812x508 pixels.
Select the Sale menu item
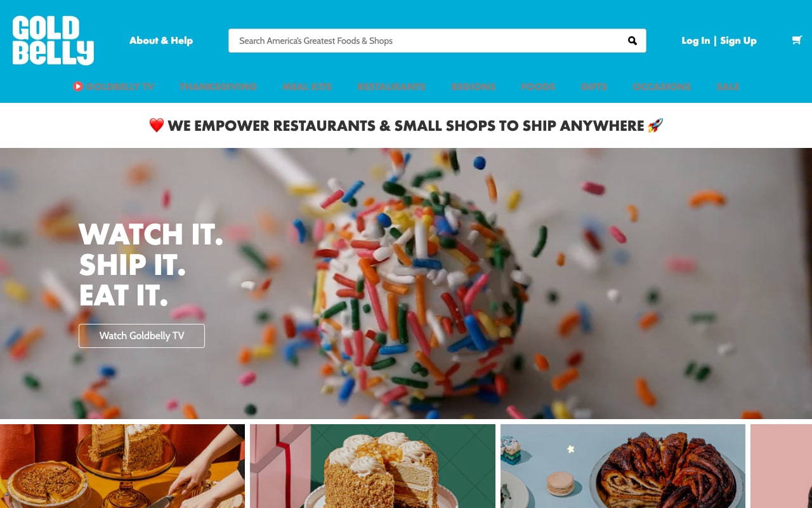click(x=728, y=86)
